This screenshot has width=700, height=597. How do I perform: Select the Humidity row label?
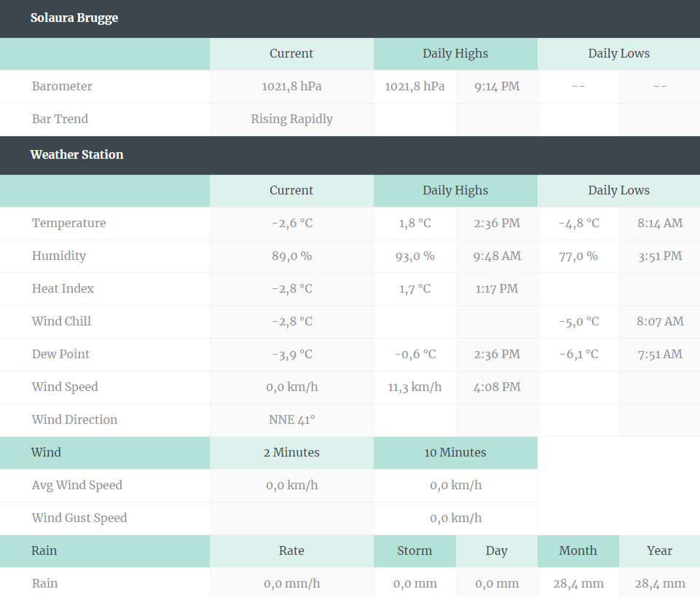pos(59,256)
